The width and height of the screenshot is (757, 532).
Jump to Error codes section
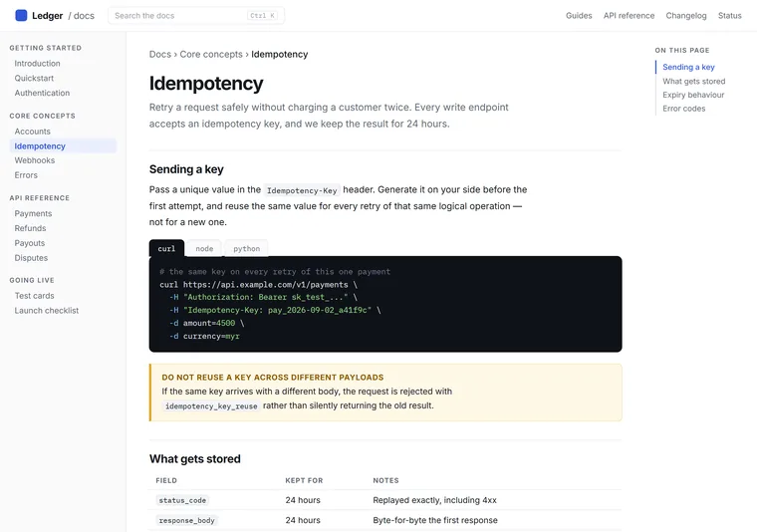click(x=683, y=109)
